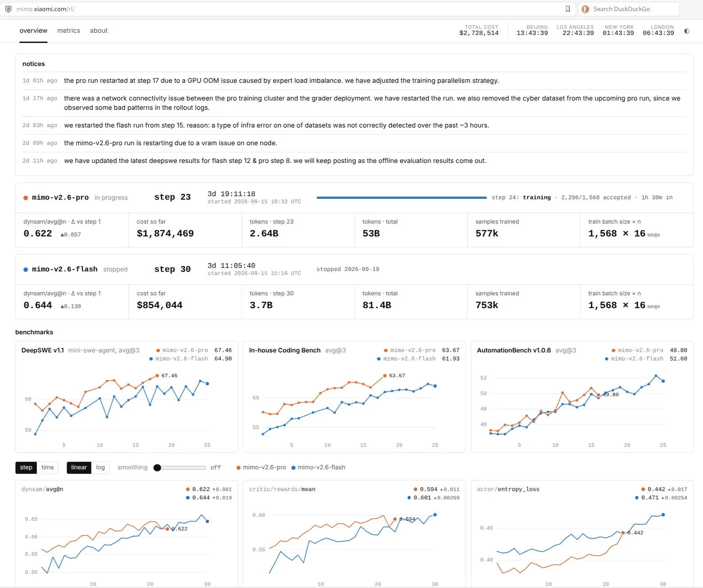Click the 0.594 marker on critic/rewards/mean chart
703x588 pixels.
click(395, 519)
